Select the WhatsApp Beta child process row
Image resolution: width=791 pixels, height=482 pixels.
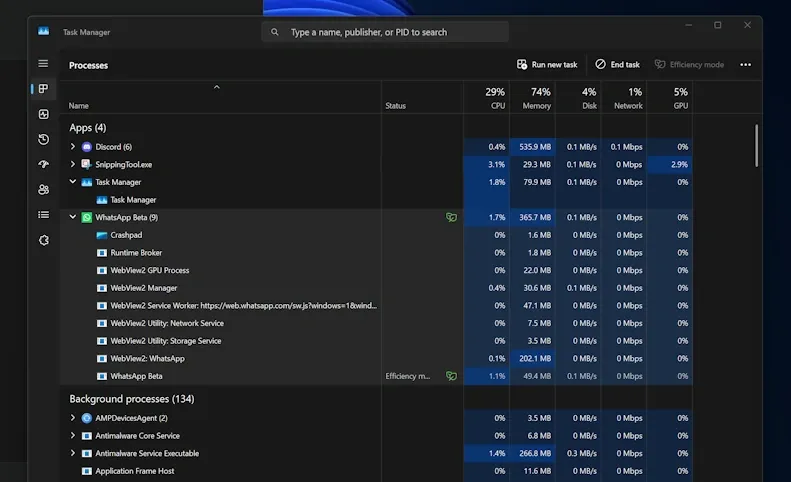pos(376,377)
